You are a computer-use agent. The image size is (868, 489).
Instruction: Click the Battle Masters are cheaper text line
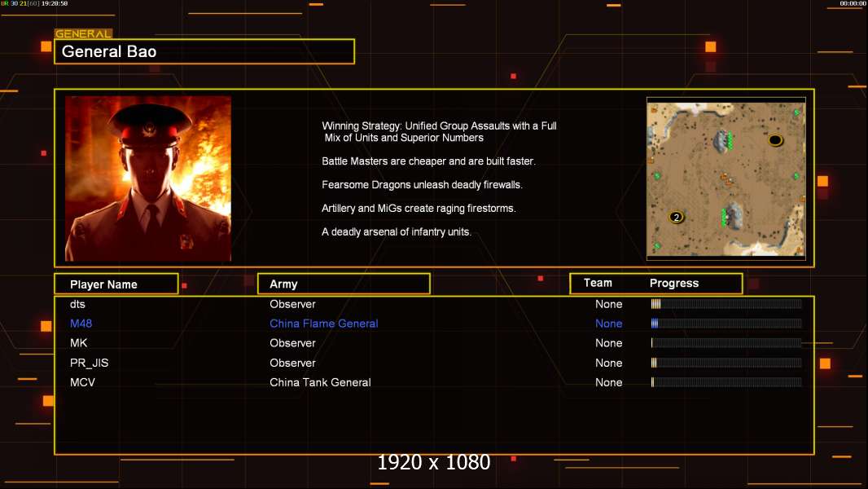pyautogui.click(x=428, y=161)
